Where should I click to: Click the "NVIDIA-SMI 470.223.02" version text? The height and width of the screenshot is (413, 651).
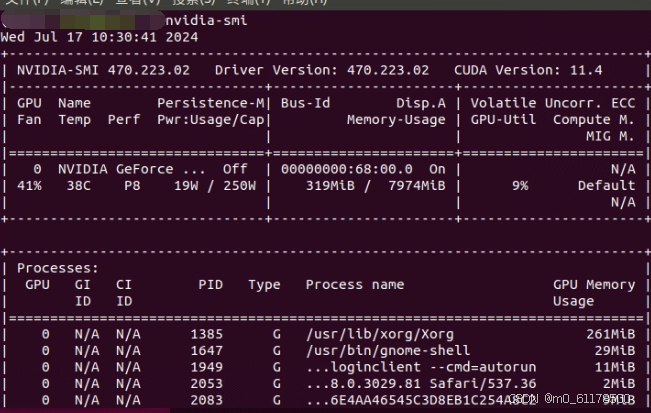coord(103,70)
